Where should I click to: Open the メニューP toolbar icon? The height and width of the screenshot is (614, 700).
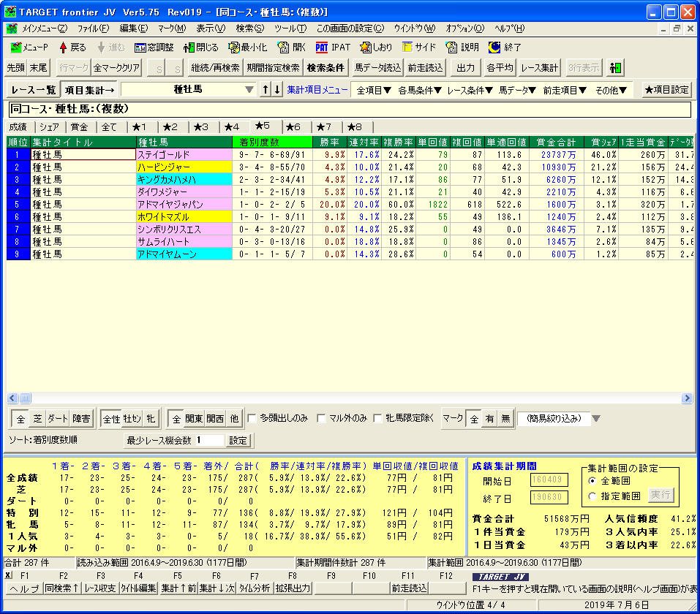coord(29,48)
